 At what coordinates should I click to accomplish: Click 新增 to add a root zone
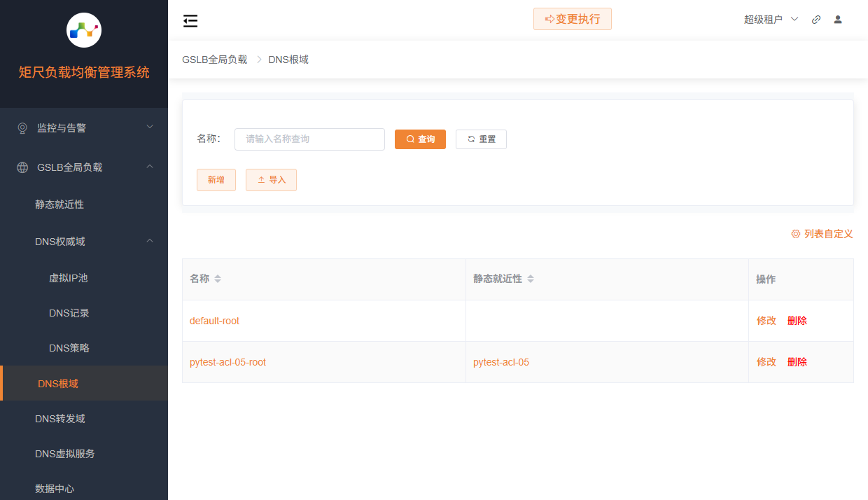216,180
